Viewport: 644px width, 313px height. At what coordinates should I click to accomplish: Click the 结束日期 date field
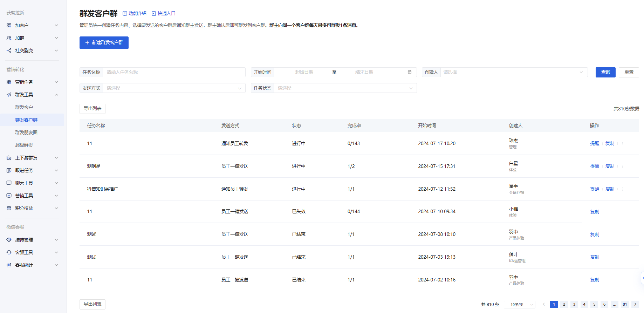click(364, 72)
